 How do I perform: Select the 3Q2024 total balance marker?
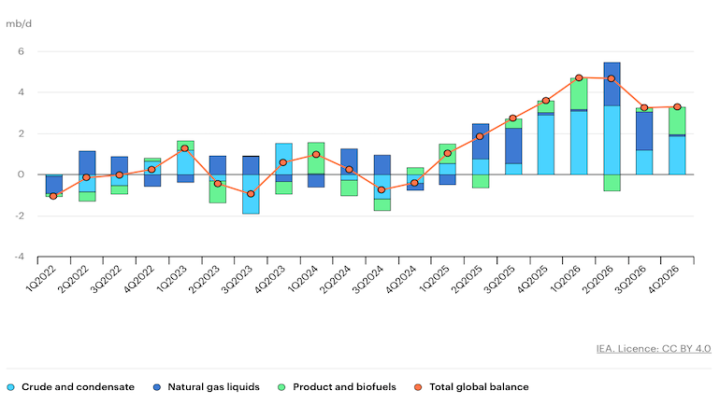pyautogui.click(x=381, y=189)
